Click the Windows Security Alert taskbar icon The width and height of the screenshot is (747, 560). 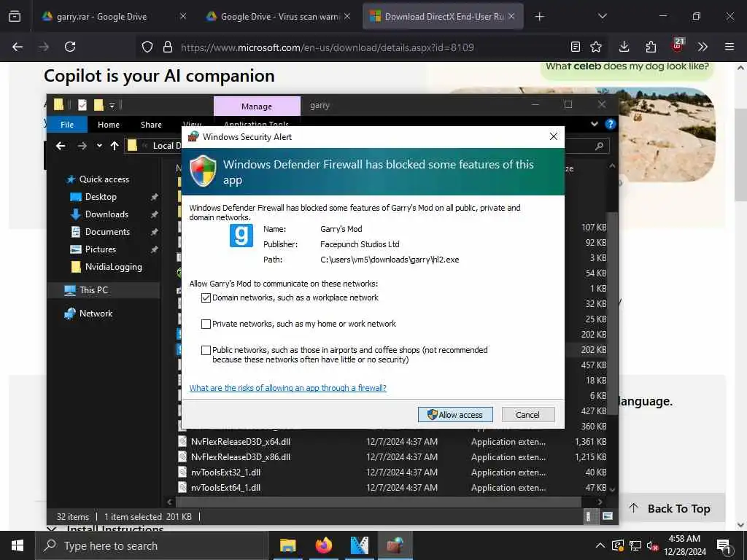click(395, 545)
